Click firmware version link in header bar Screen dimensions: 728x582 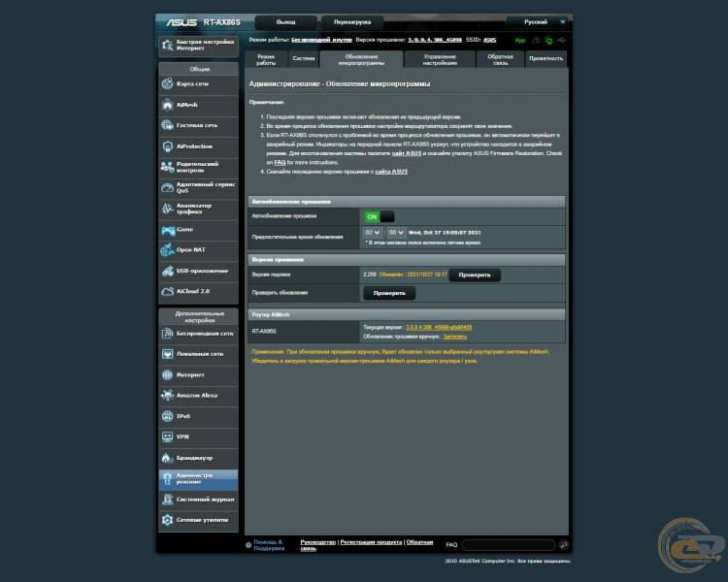(435, 41)
